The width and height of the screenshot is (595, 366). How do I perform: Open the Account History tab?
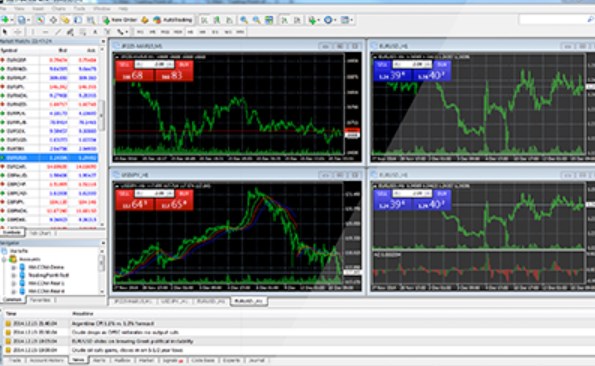tap(47, 360)
